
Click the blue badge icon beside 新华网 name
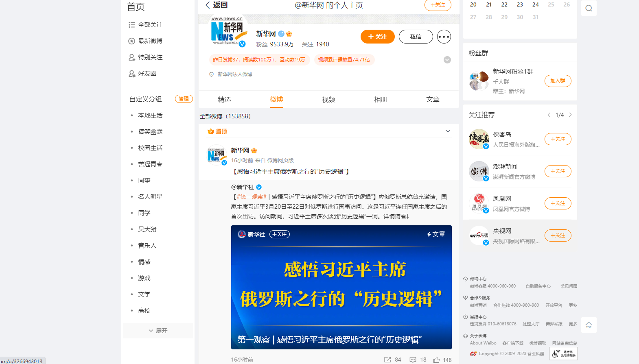[281, 34]
